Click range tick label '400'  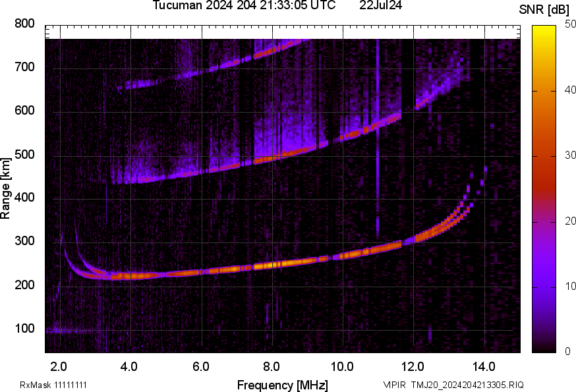[x=24, y=198]
